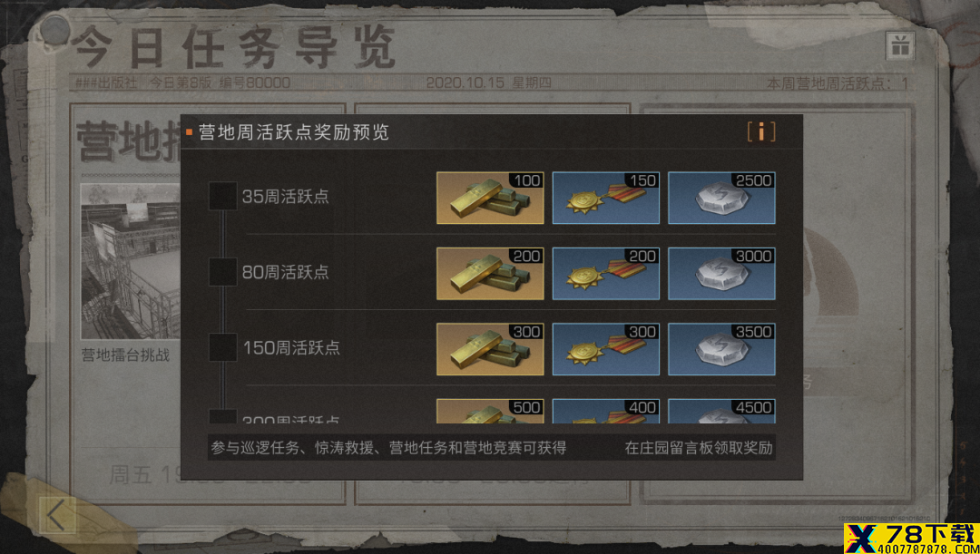Toggle the 150周活跃点 milestone box
Viewport: 980px width, 554px height.
pyautogui.click(x=223, y=347)
